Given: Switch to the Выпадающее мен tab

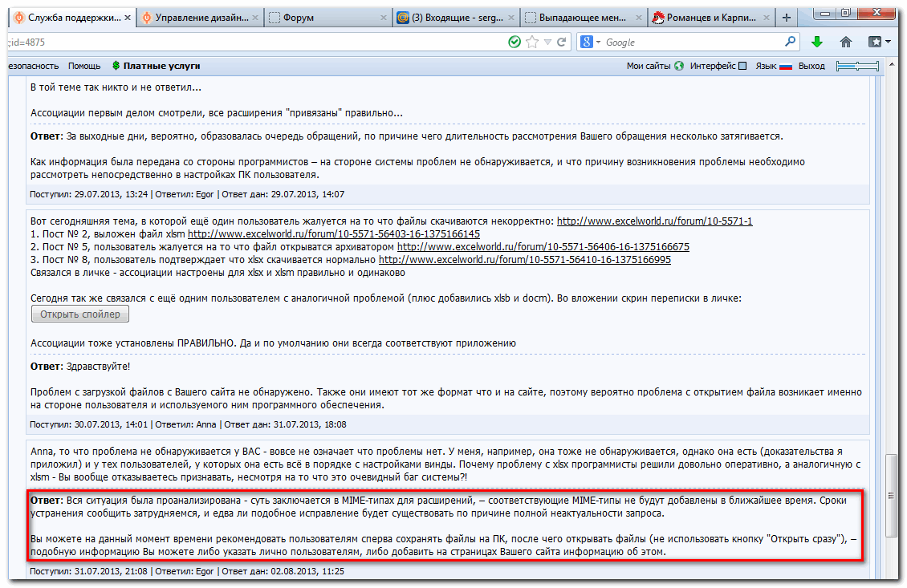Looking at the screenshot, I should pyautogui.click(x=583, y=18).
